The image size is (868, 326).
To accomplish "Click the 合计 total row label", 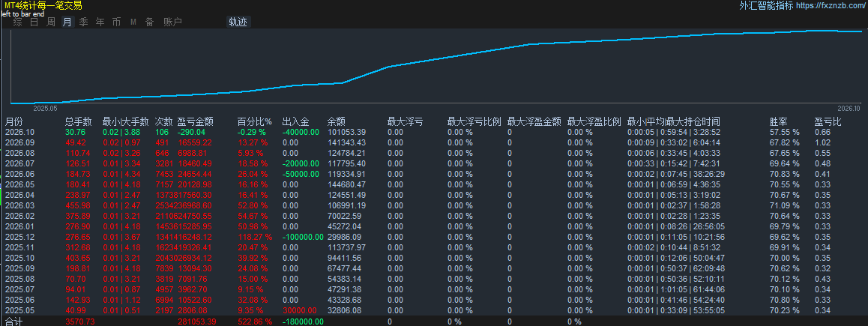I will 13,321.
